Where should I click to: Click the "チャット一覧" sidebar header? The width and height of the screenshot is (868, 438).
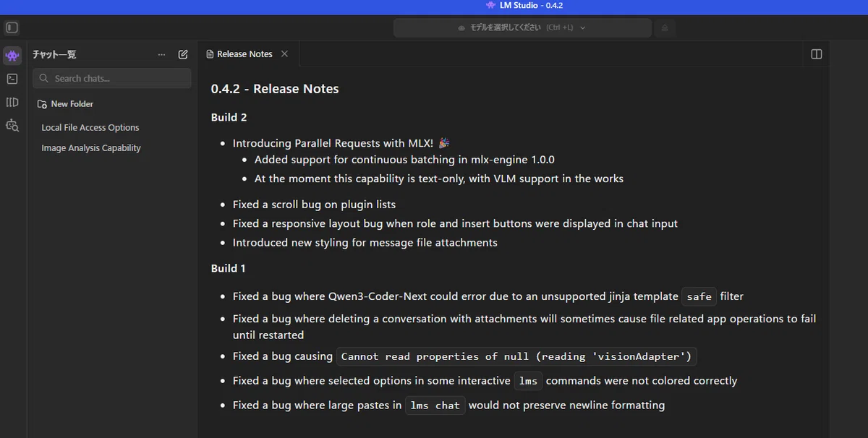(x=54, y=54)
